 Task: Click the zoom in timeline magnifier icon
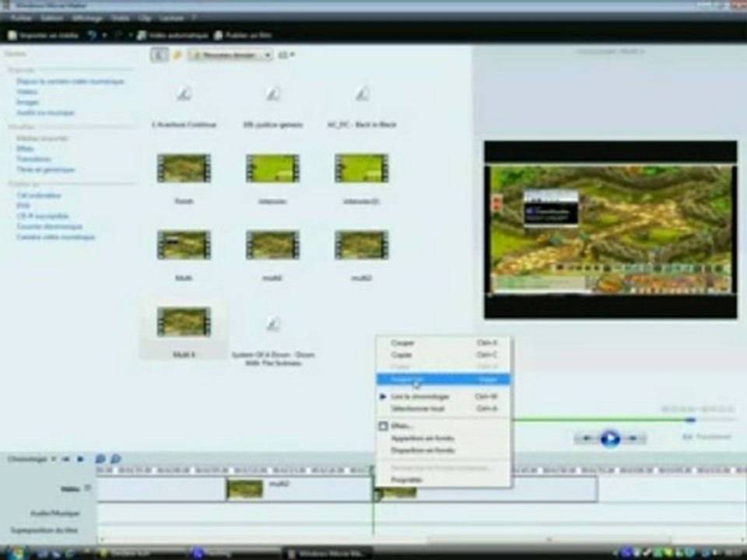pyautogui.click(x=100, y=459)
